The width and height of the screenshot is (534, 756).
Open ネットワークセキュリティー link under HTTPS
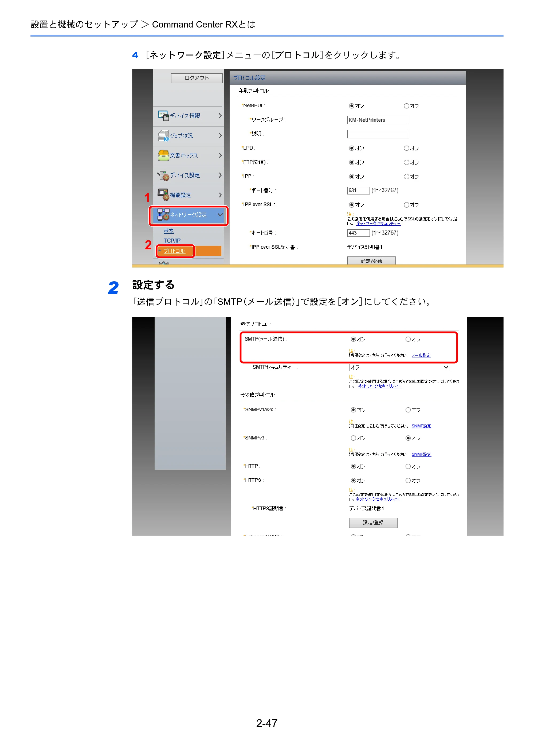click(x=378, y=499)
